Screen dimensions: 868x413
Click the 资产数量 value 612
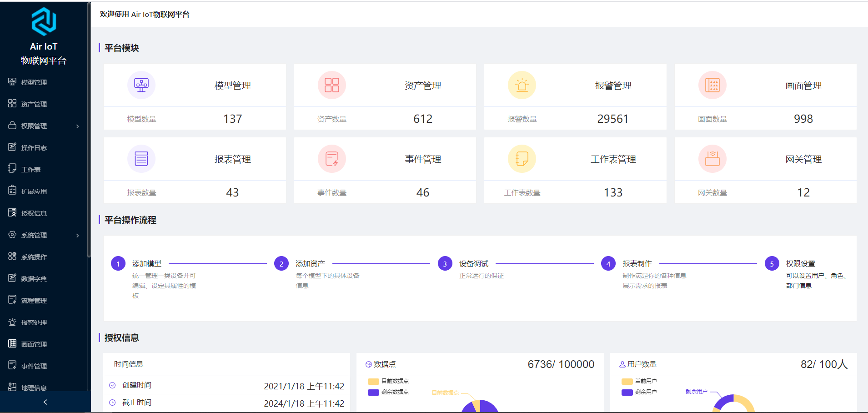423,119
